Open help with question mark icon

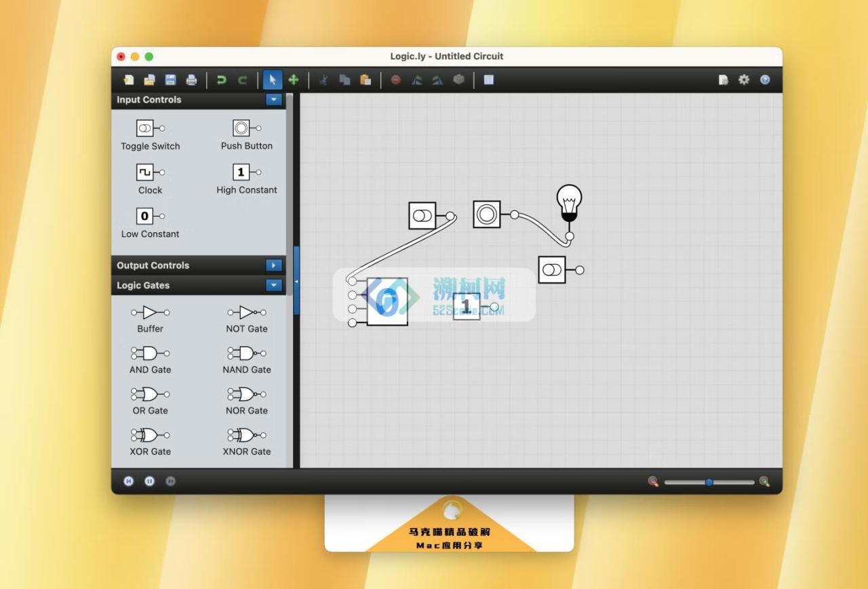[765, 80]
